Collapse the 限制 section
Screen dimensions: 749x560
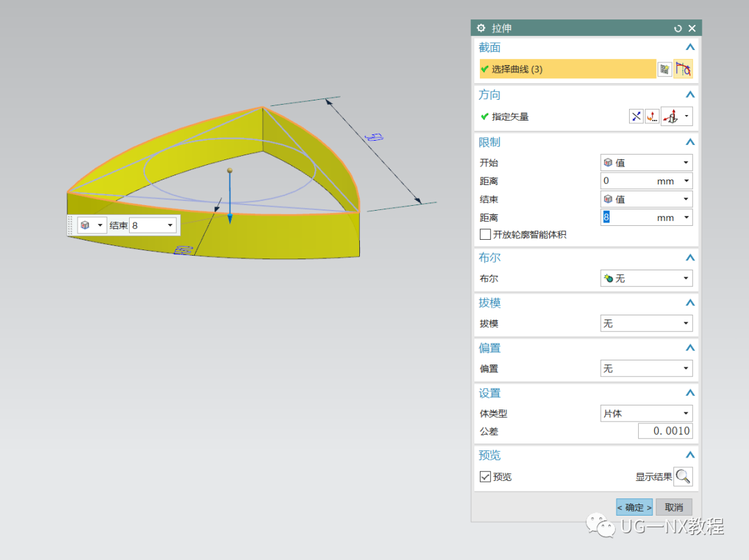tap(690, 142)
